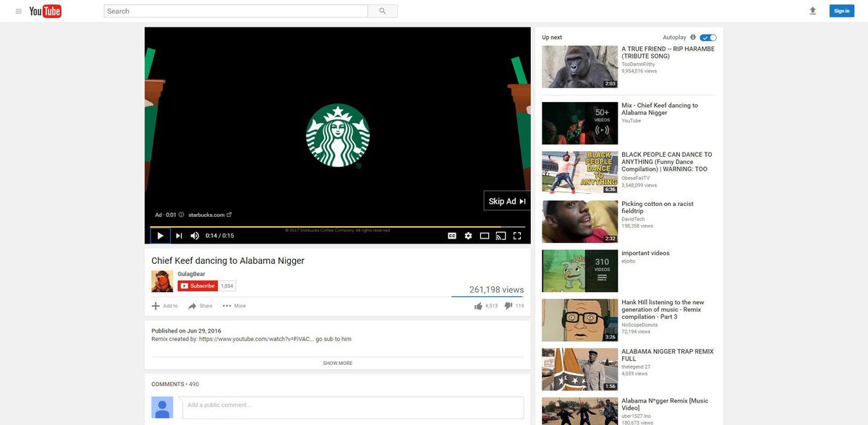Screen dimensions: 868x425
Task: Open BLACK PEOPLE CAN DANCE title link
Action: [x=667, y=162]
